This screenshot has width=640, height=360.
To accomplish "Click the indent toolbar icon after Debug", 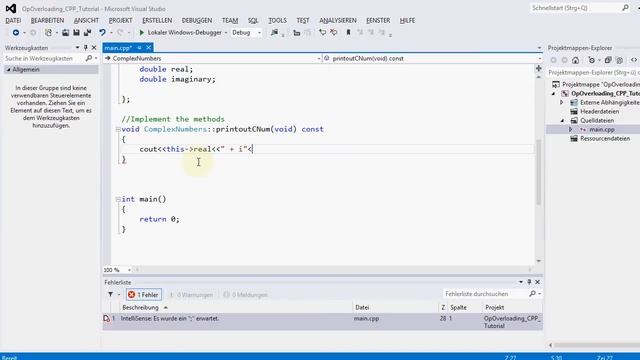I will click(x=297, y=33).
